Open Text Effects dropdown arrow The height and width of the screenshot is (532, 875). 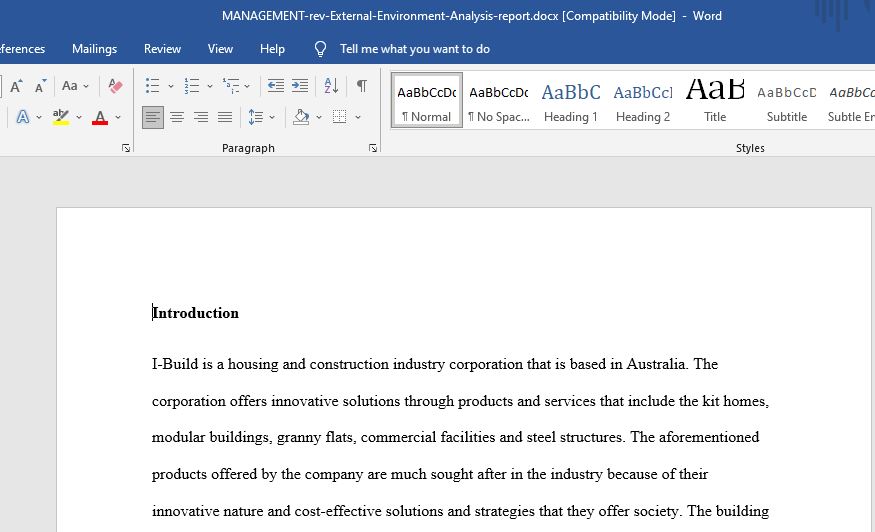coord(39,117)
